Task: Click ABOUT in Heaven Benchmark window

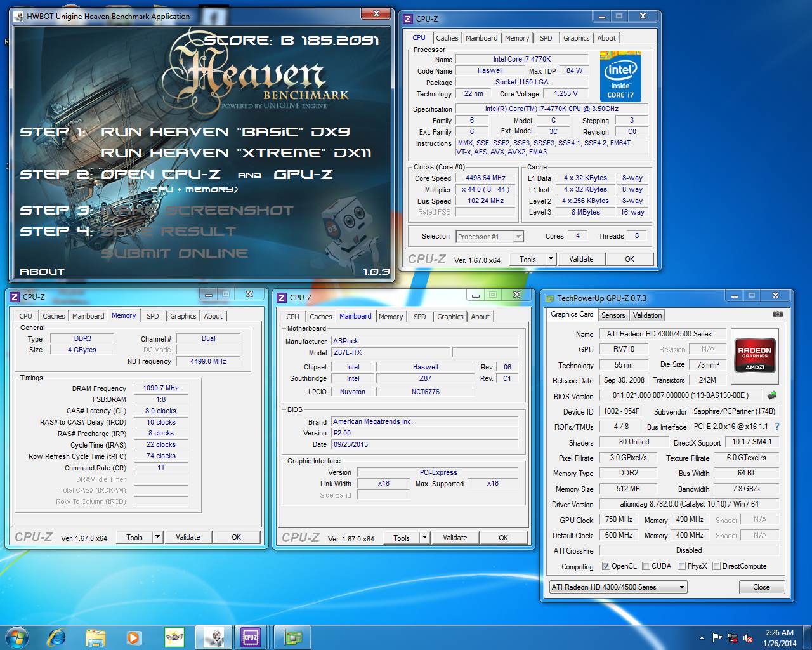Action: 42,272
